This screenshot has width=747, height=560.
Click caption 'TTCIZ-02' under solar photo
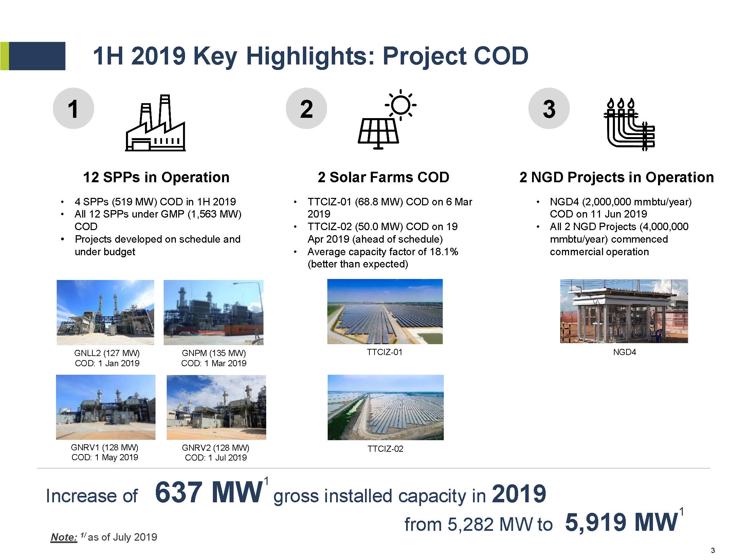385,449
